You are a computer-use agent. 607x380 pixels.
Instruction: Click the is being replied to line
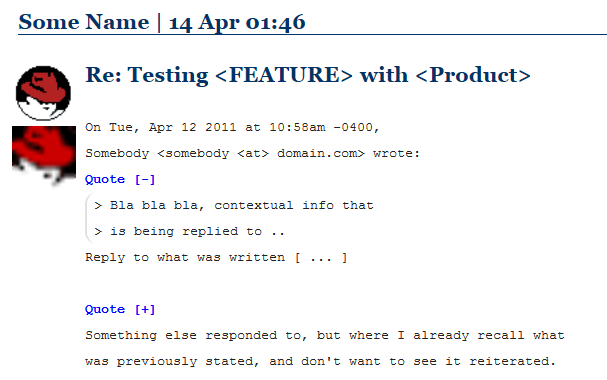point(189,231)
